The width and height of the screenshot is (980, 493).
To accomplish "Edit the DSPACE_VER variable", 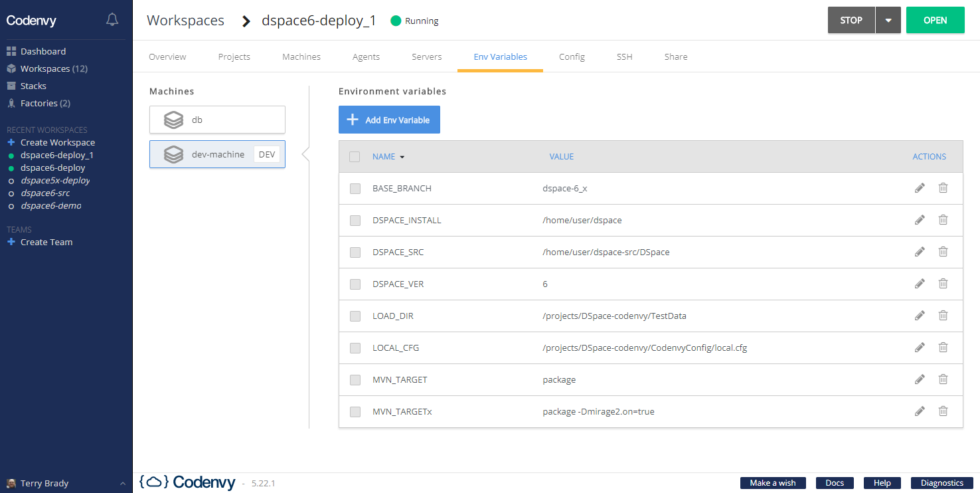I will pyautogui.click(x=920, y=284).
